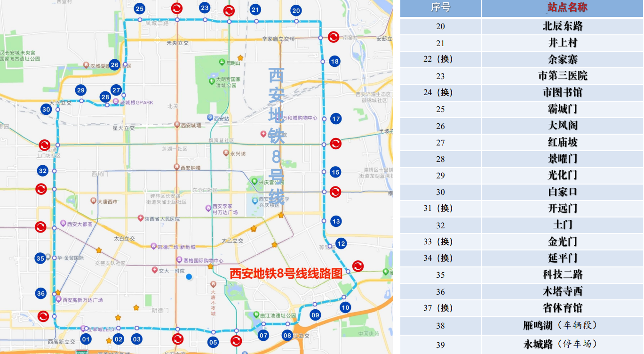Select the 余家寨 station name cell
Image resolution: width=644 pixels, height=354 pixels.
pyautogui.click(x=563, y=59)
